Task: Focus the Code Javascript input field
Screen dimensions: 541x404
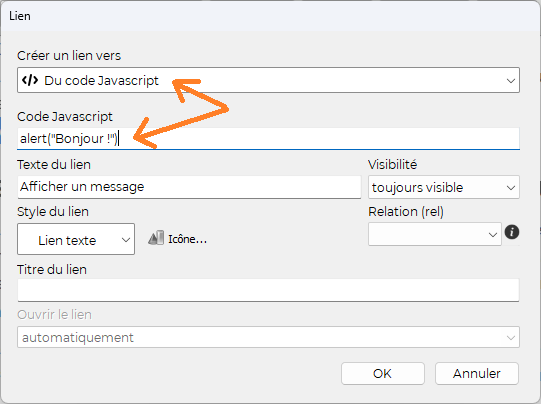Action: 268,139
